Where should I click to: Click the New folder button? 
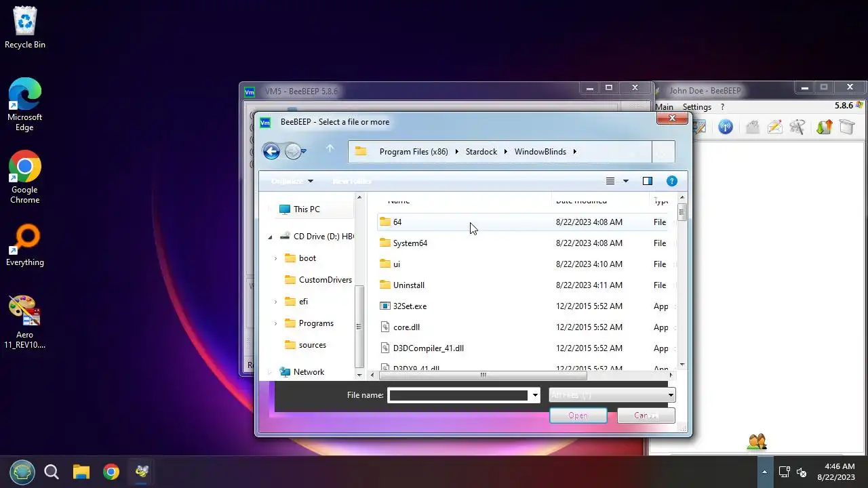coord(352,181)
